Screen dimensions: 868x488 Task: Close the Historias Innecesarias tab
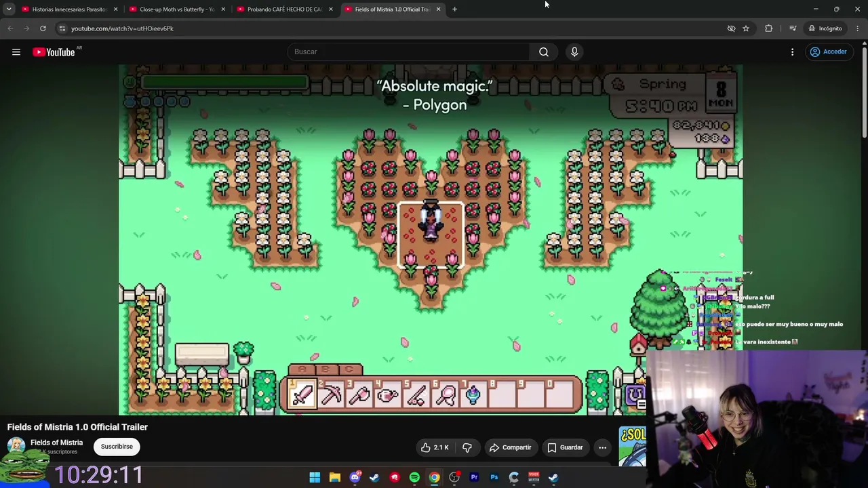[x=115, y=9]
